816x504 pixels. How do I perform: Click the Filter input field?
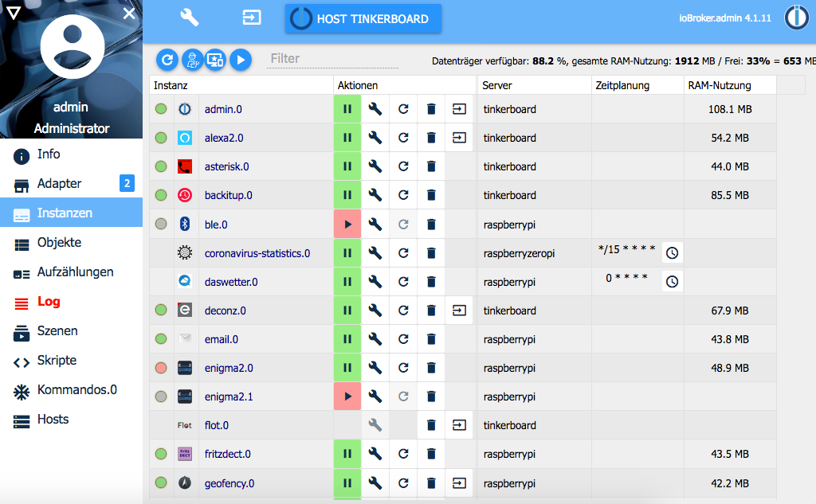(x=333, y=59)
